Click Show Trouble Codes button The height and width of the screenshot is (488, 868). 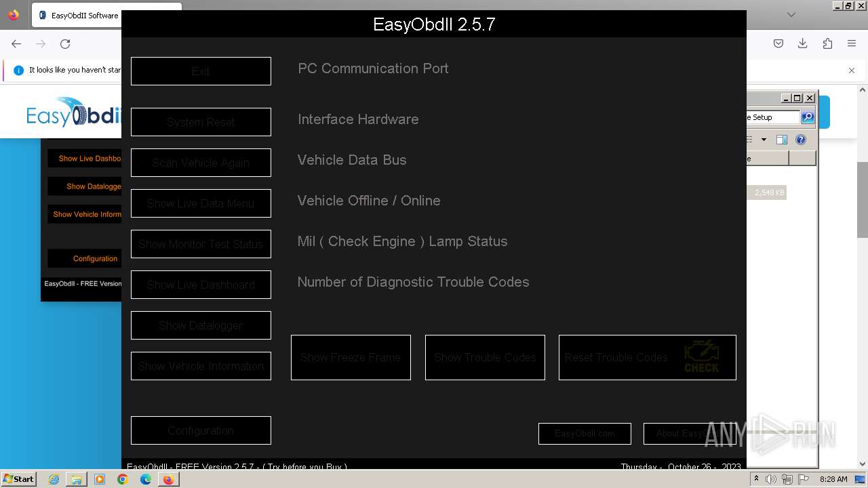485,357
